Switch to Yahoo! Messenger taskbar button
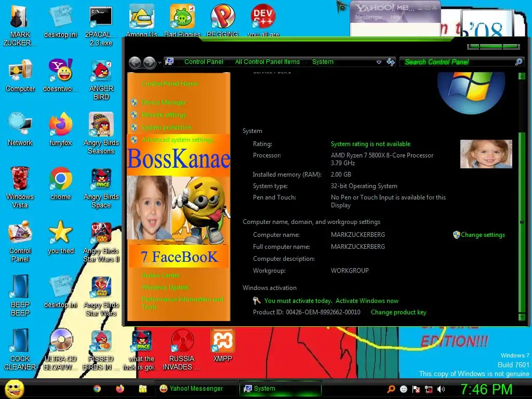 (196, 389)
